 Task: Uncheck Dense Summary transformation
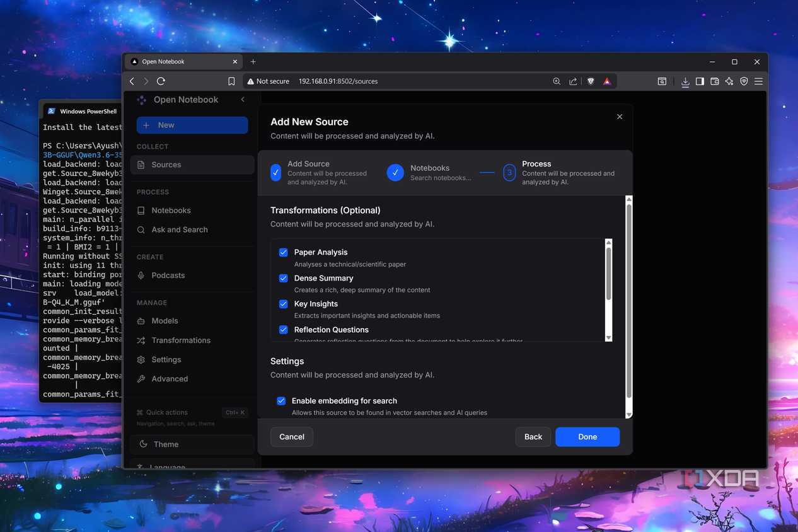coord(284,278)
